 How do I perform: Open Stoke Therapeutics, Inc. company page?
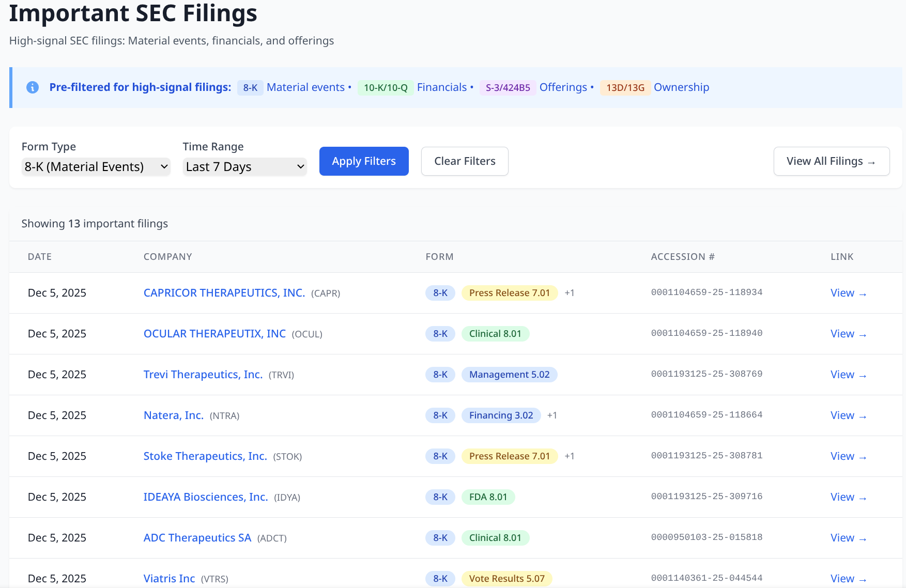(205, 456)
